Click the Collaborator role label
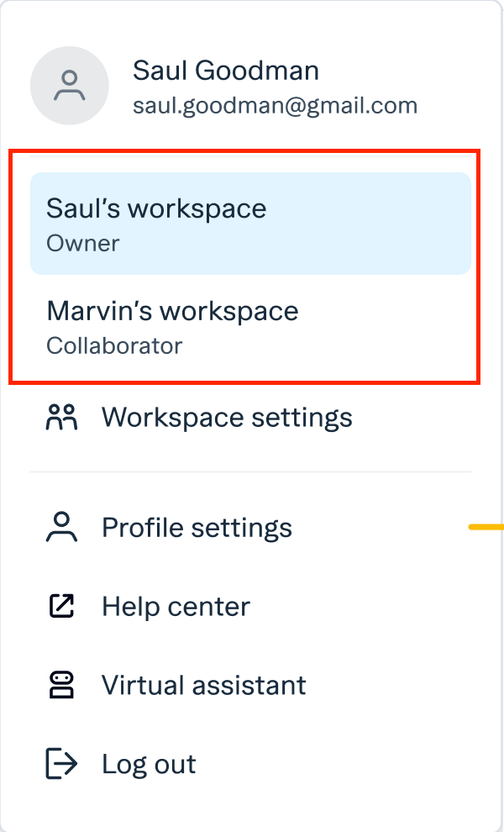Image resolution: width=504 pixels, height=832 pixels. pos(114,346)
